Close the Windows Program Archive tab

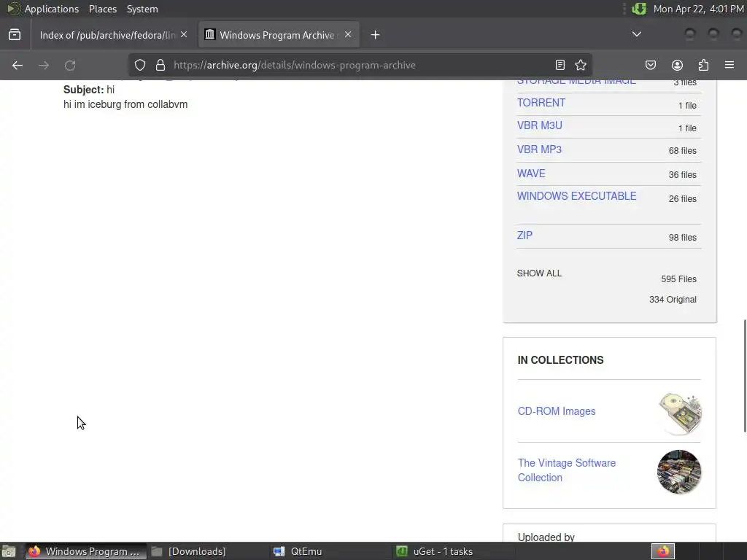(348, 34)
